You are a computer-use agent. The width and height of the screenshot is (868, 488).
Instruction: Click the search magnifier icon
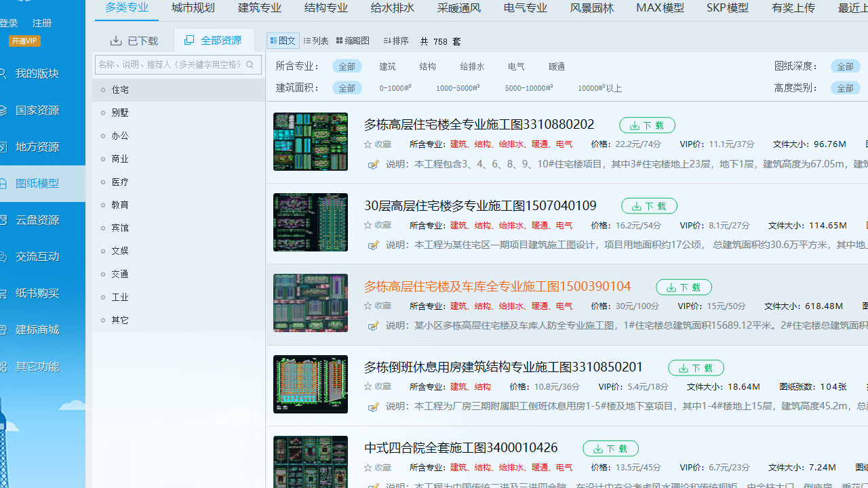[250, 65]
